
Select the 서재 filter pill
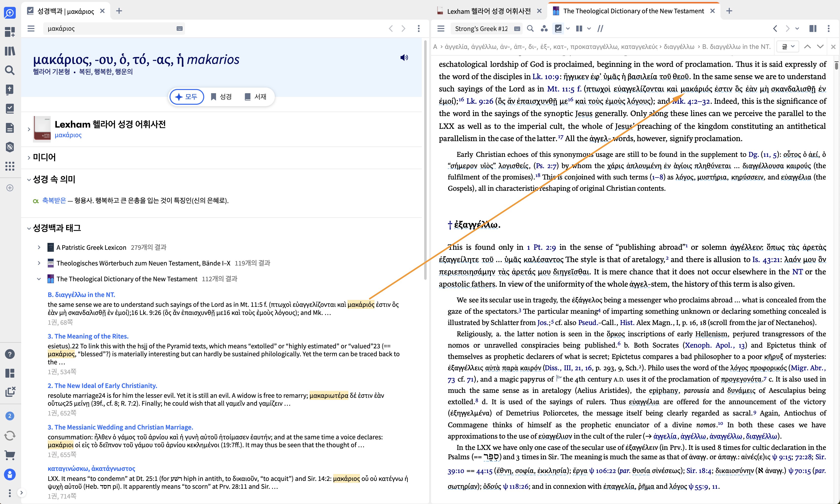(256, 97)
